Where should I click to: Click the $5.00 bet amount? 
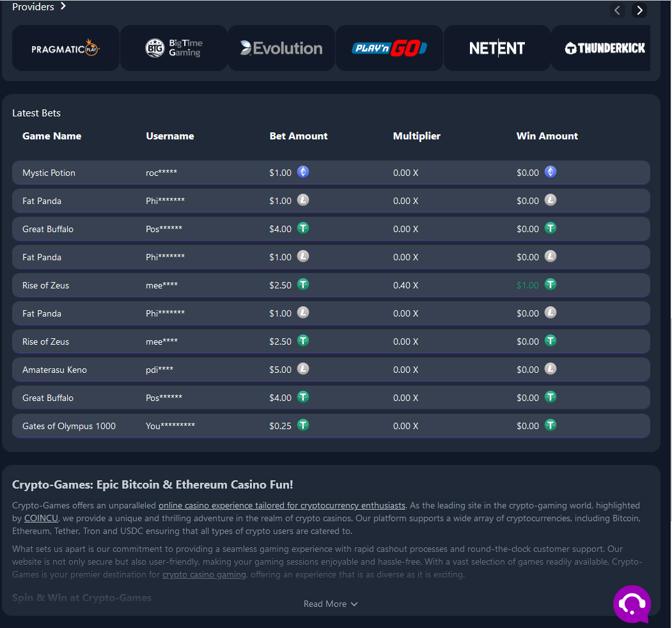(280, 370)
